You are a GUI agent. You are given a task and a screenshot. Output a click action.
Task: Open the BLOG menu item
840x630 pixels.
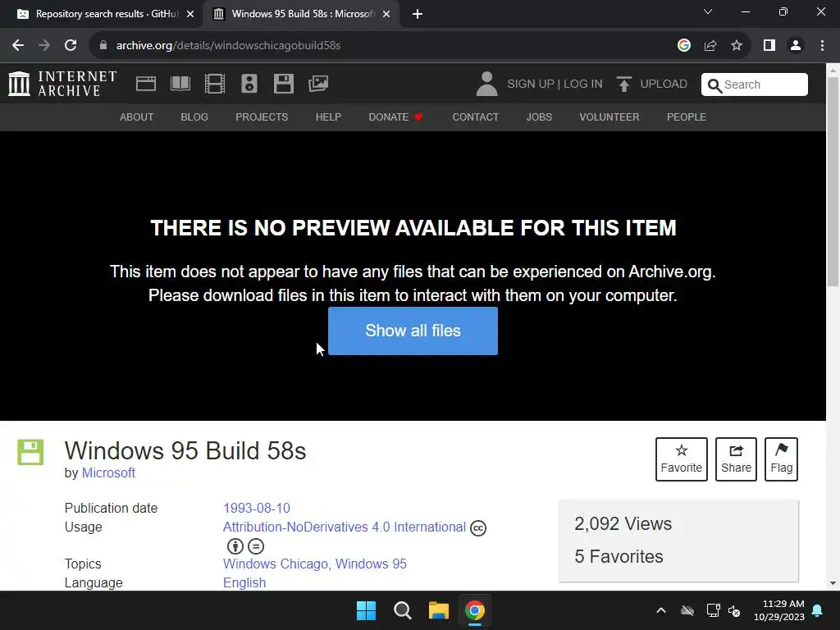[x=194, y=116]
